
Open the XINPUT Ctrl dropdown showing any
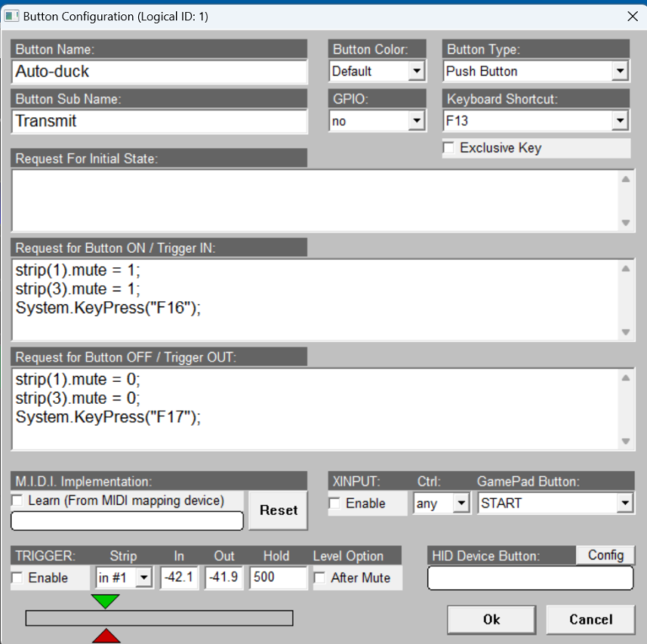pos(462,503)
